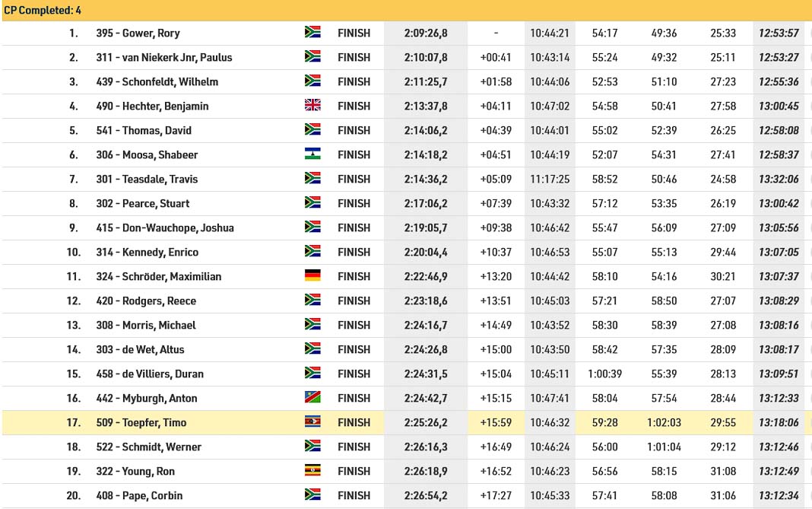This screenshot has width=812, height=509.
Task: Open rider 415 - Don-Wauchope, Joshua
Action: [165, 228]
